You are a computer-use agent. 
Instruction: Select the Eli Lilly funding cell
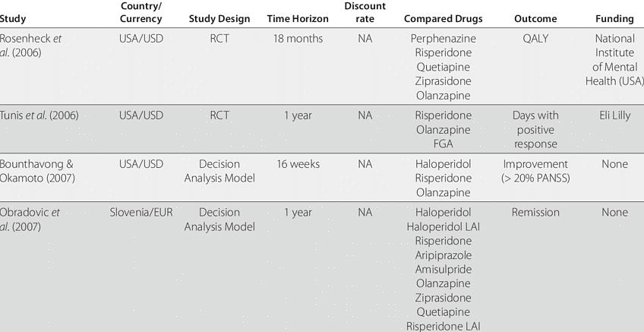click(x=614, y=115)
